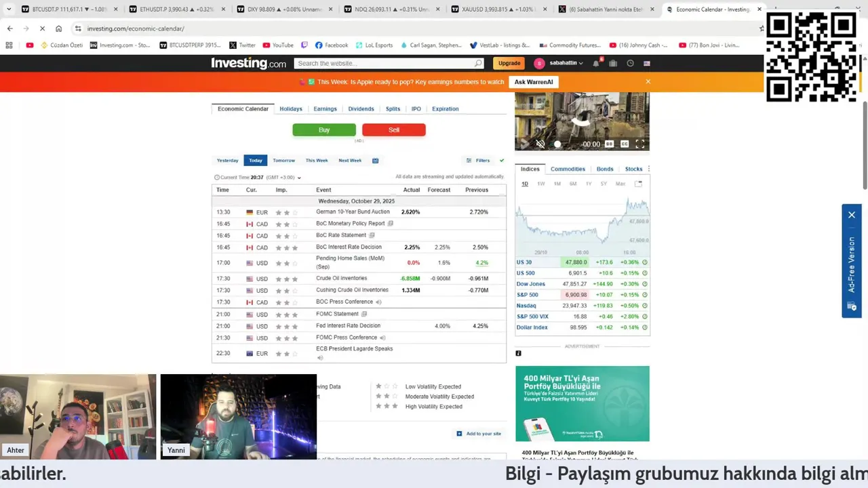The width and height of the screenshot is (868, 488).
Task: Open the Crude Oil Inventories event
Action: 341,278
